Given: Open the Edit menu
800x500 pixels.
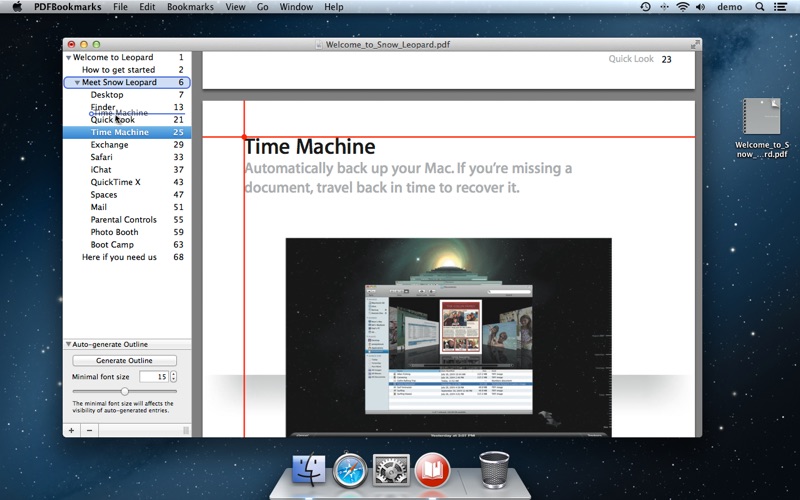Looking at the screenshot, I should (147, 7).
